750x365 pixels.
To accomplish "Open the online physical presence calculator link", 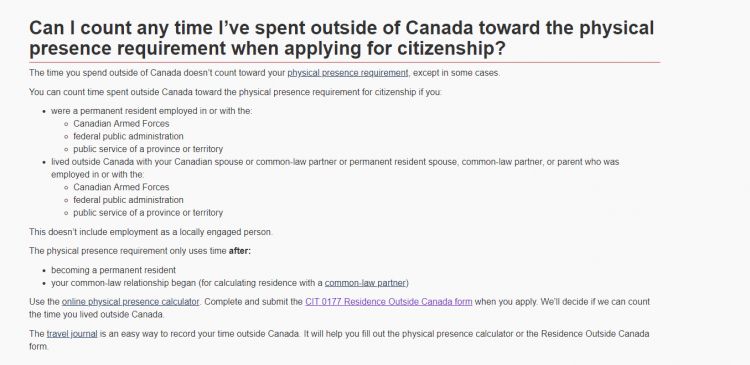I will [131, 302].
